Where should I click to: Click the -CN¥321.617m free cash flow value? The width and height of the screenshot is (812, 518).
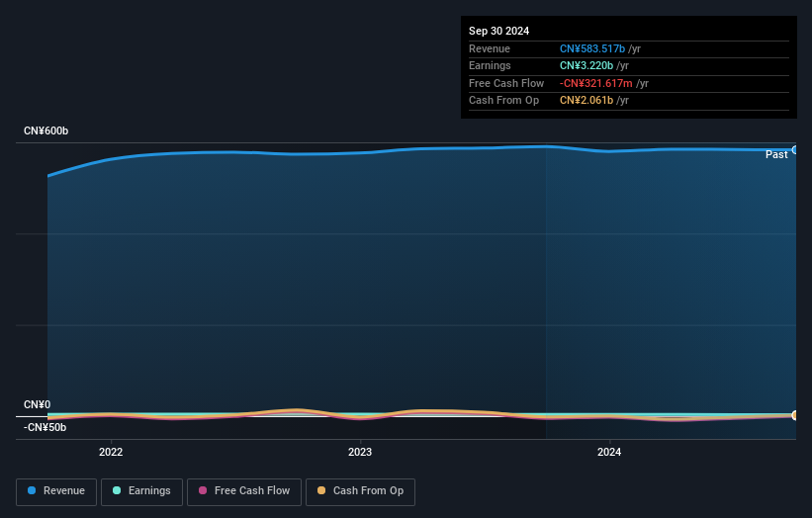(x=596, y=83)
